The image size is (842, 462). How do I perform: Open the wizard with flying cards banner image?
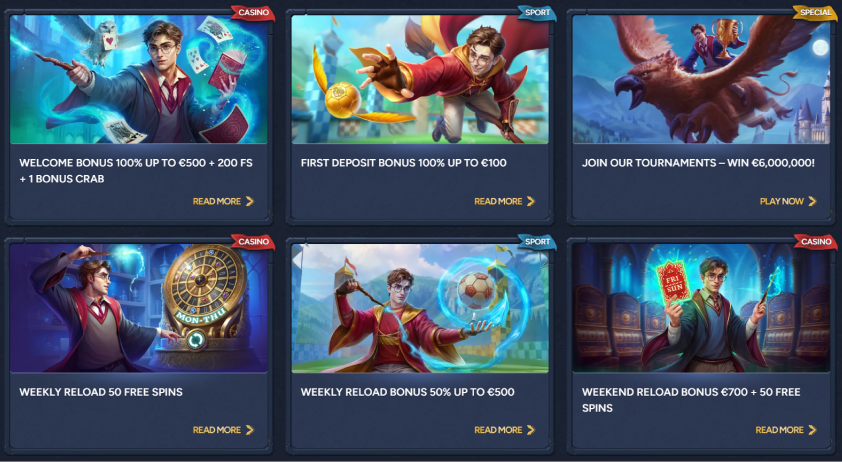[139, 79]
